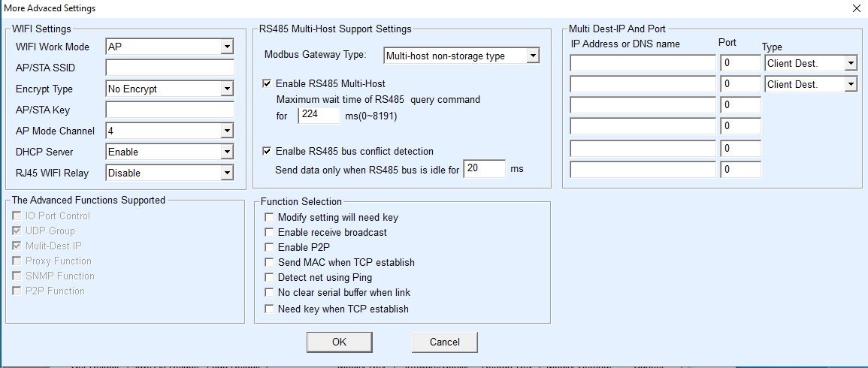Click the first IP Address or DNS field
Viewport: 868px width, 368px height.
pos(643,63)
